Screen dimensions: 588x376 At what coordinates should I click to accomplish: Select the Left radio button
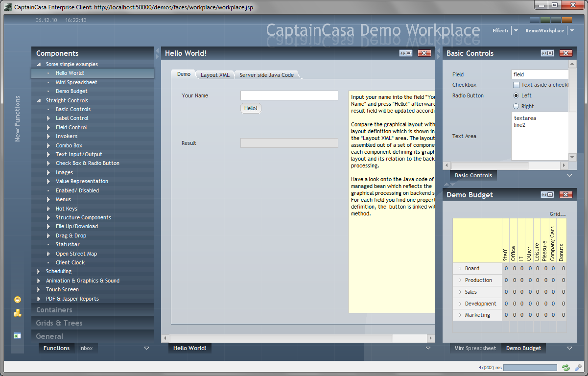(516, 96)
